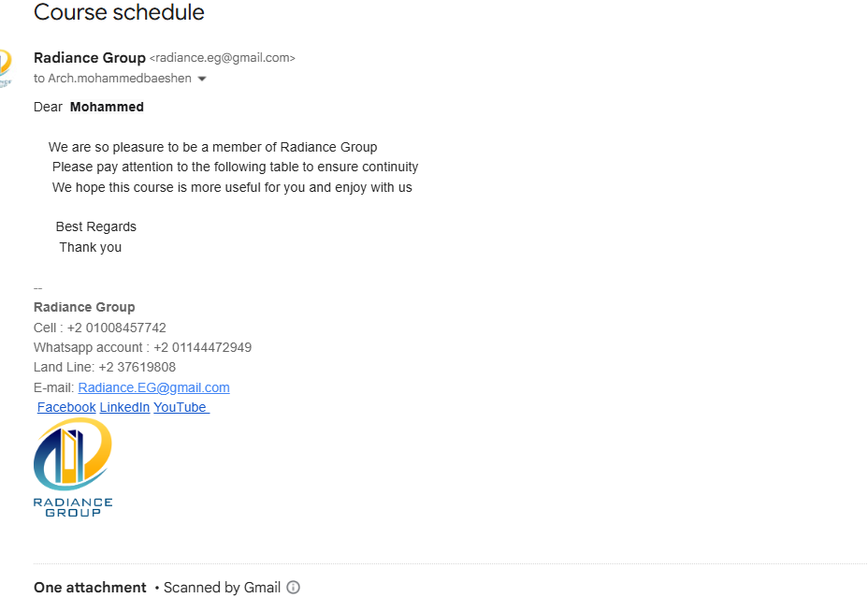Click the info icon beside Scanned by Gmail
The image size is (868, 598).
(x=294, y=588)
